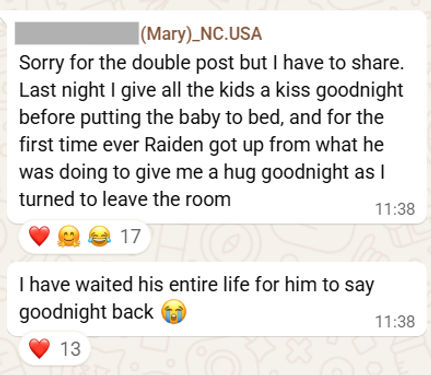The height and width of the screenshot is (375, 431).
Task: Click the loudly crying emoji in the second message
Action: pyautogui.click(x=174, y=312)
